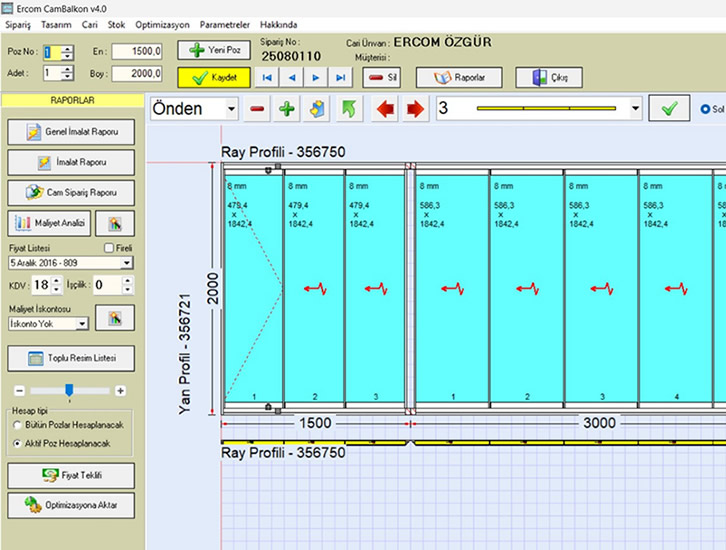The height and width of the screenshot is (550, 726).
Task: Enable the Fireli checkbox
Action: [110, 247]
